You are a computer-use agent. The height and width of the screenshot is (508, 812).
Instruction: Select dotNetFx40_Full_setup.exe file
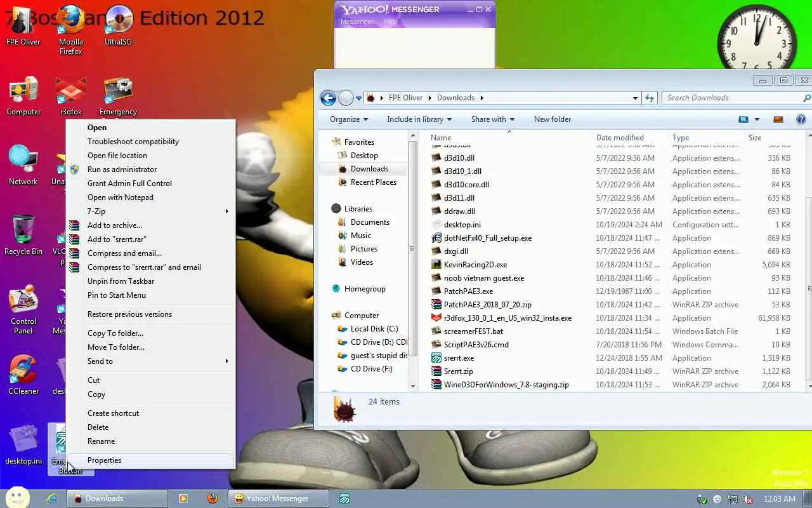(x=488, y=238)
